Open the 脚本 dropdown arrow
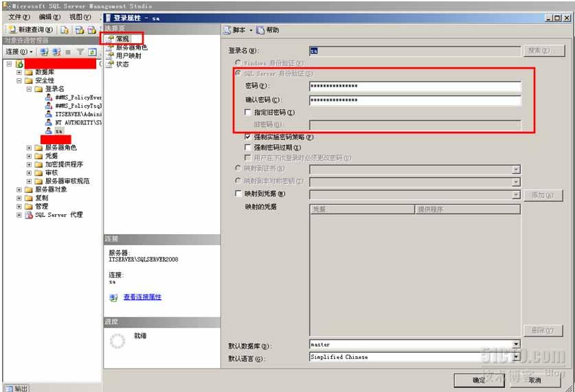Image resolution: width=575 pixels, height=392 pixels. [251, 30]
